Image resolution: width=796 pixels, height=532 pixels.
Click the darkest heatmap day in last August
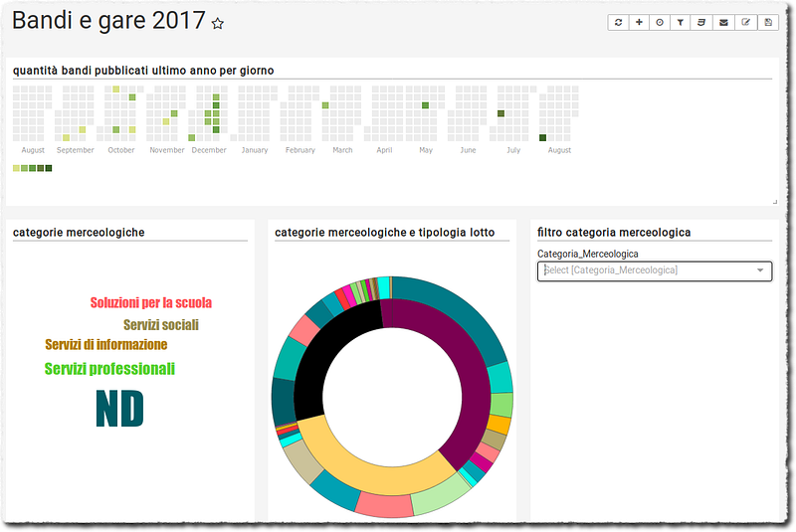point(542,138)
